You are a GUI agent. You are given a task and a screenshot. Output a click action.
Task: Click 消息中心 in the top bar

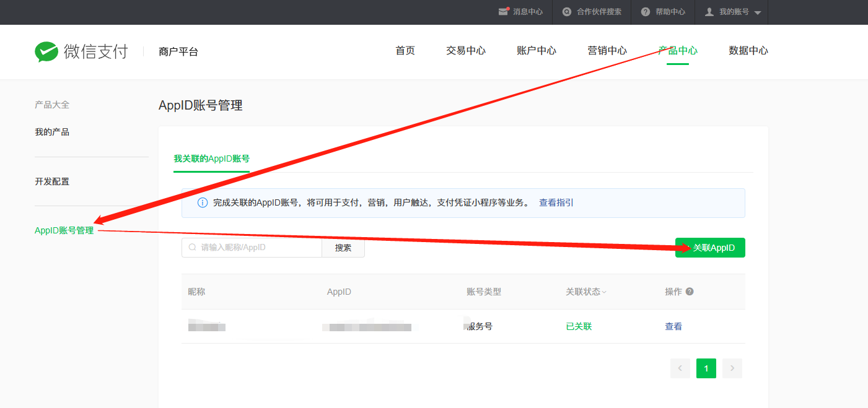coord(528,12)
